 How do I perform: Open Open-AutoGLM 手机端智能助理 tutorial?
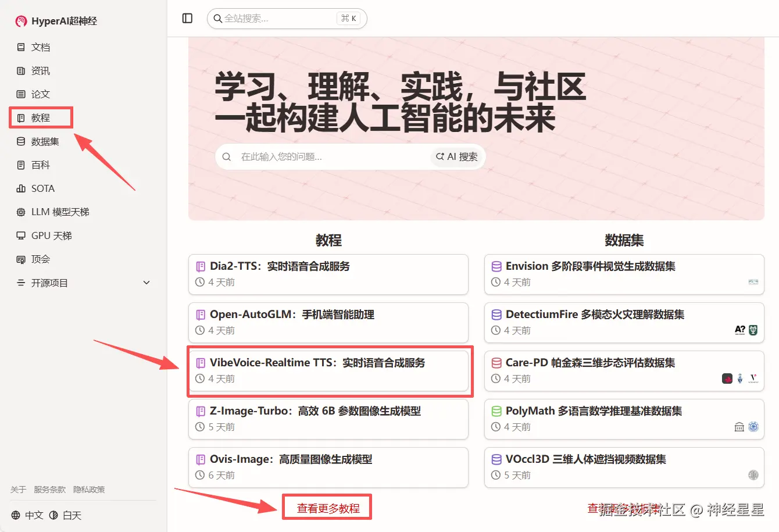tap(328, 323)
